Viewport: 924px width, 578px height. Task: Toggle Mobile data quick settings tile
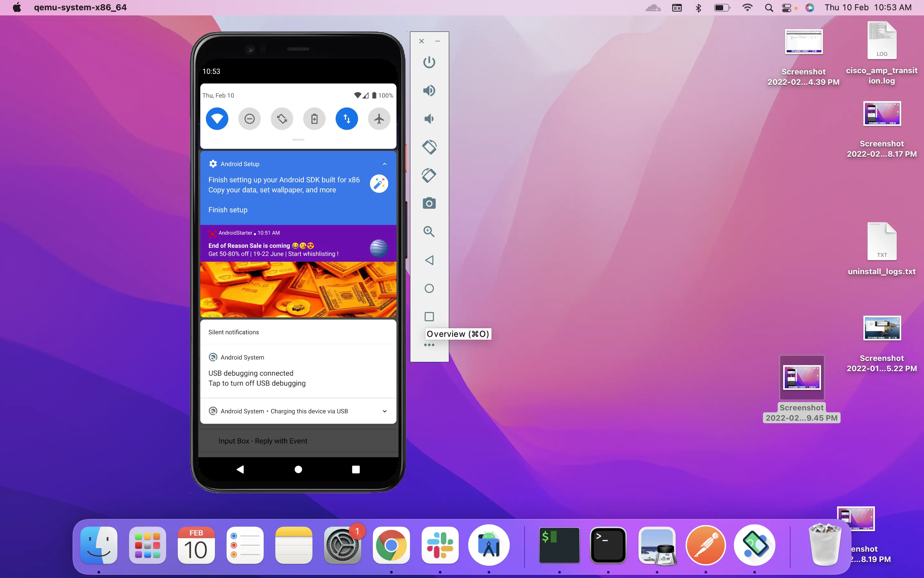point(347,119)
